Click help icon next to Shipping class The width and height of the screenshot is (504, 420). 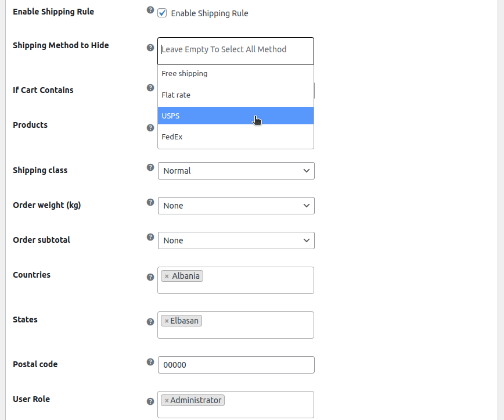[150, 167]
